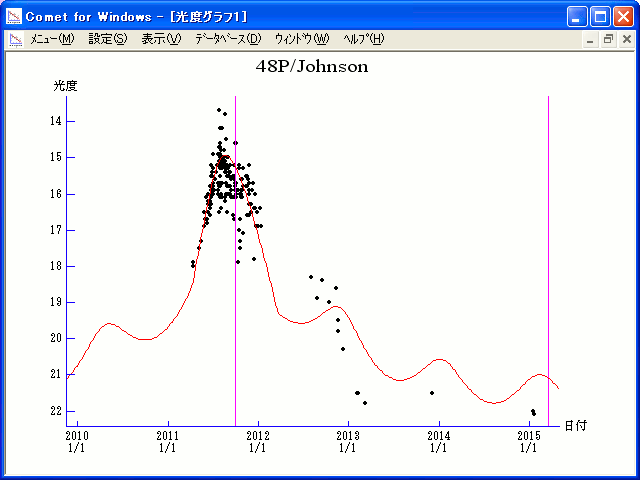Minimize the inner graph child window

pyautogui.click(x=591, y=39)
